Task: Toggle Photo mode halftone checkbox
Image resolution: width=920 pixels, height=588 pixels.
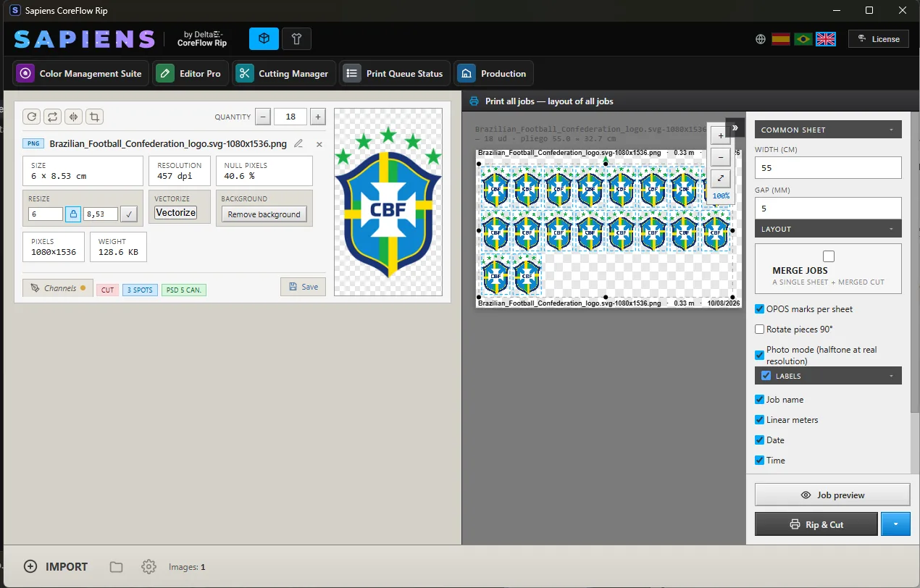Action: click(760, 355)
